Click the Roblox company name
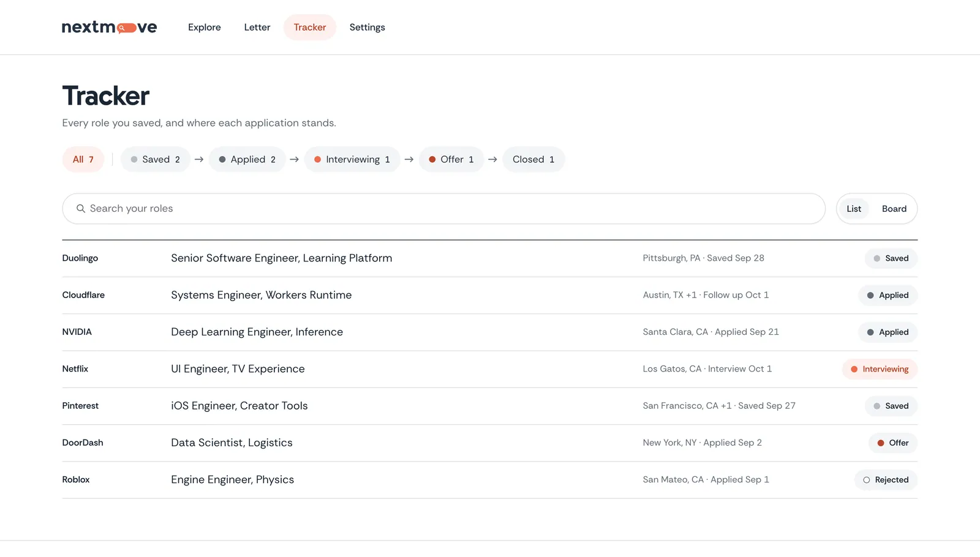Screen dimensions: 980x557 click(x=76, y=480)
